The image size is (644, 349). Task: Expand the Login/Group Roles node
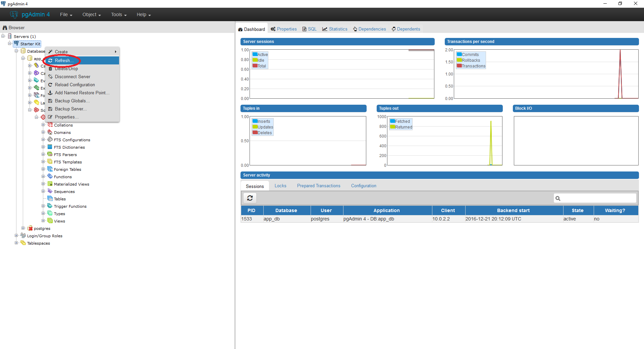pyautogui.click(x=16, y=235)
